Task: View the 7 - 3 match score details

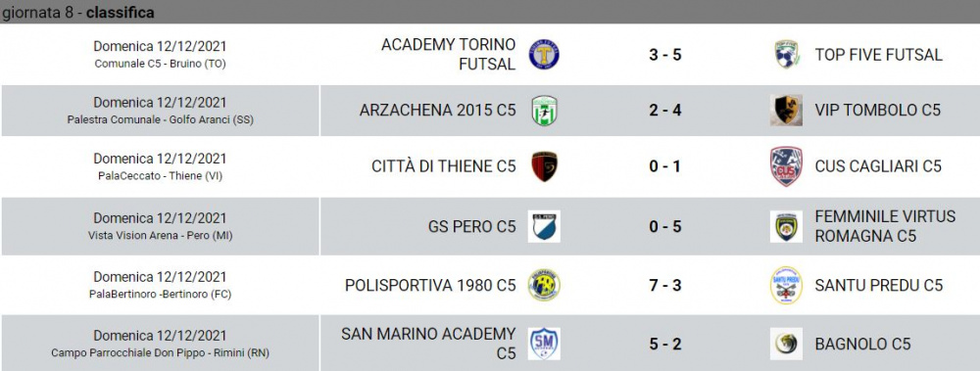Action: point(665,286)
